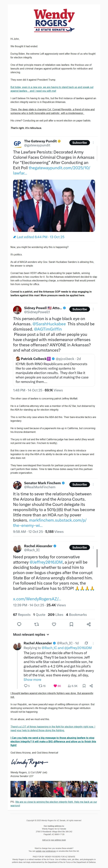Subscribe to The Gateway Pundit
This screenshot has height=868, width=108.
point(79,142)
